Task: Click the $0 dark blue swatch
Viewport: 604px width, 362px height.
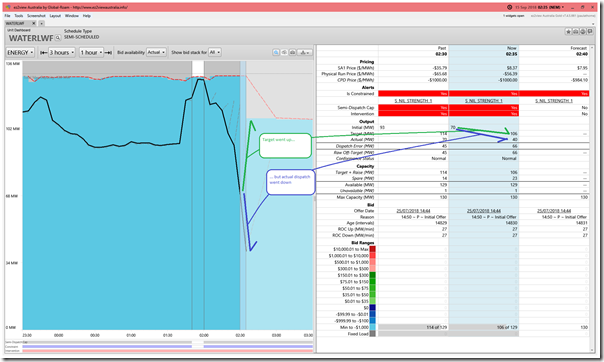Action: [372, 308]
